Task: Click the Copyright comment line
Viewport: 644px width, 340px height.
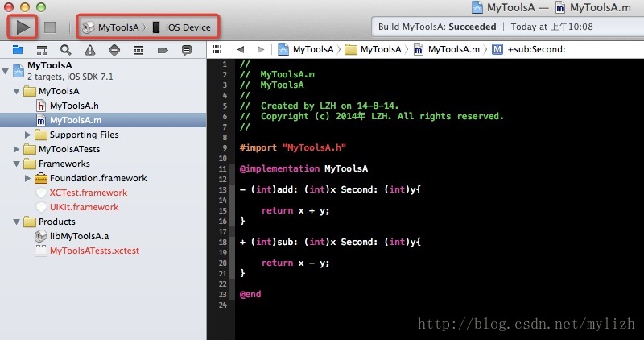Action: 372,116
